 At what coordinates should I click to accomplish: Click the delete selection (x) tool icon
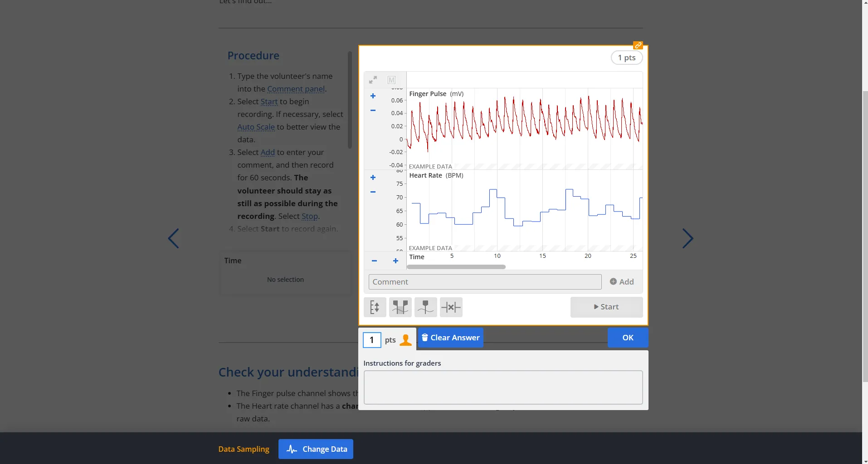pos(451,307)
